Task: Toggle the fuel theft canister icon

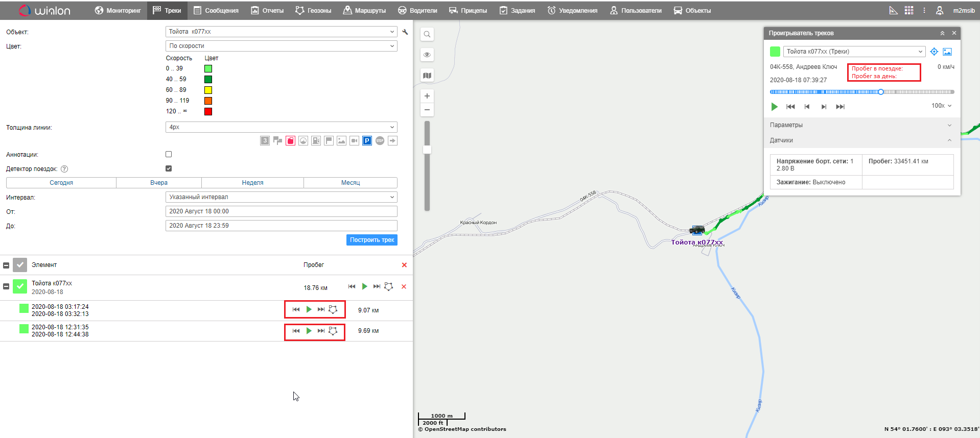Action: (x=290, y=141)
